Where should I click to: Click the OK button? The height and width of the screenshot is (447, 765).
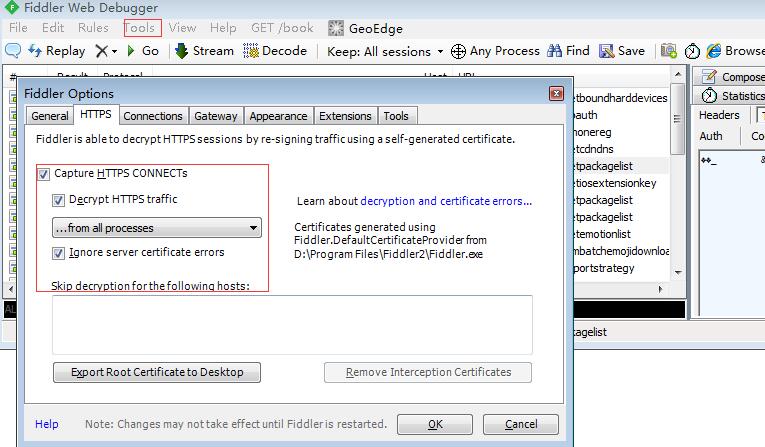click(435, 425)
